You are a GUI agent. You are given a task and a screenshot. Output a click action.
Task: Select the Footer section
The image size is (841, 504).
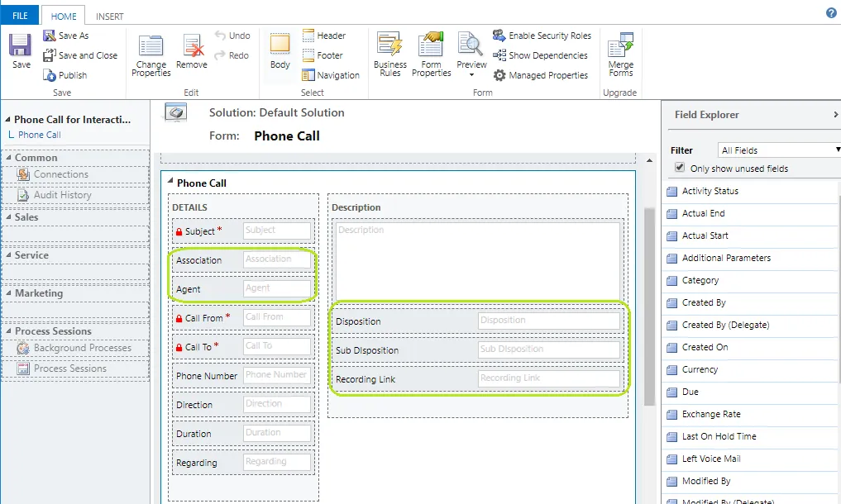tap(323, 55)
